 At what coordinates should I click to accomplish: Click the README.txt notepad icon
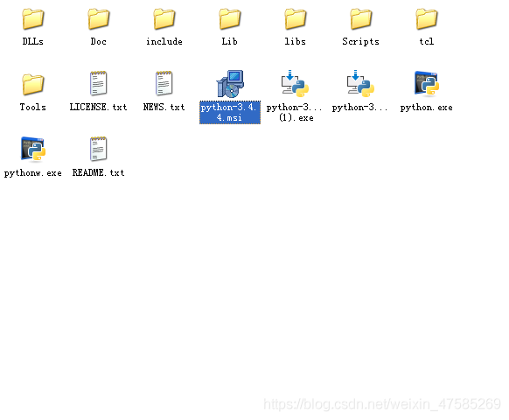[98, 149]
